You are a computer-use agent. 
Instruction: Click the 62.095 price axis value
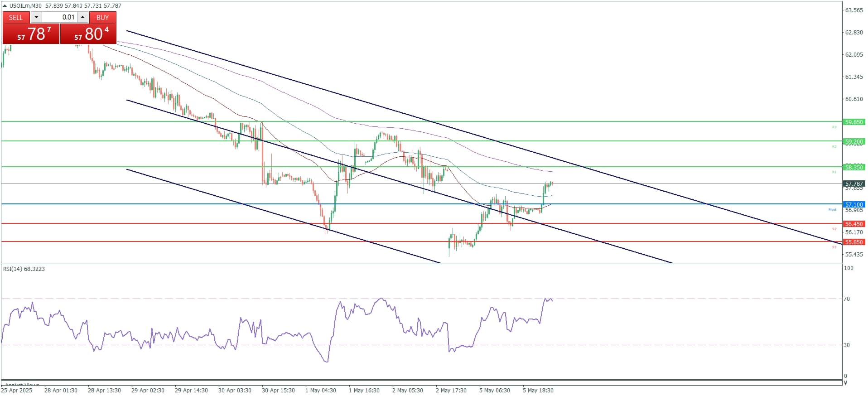(x=854, y=54)
